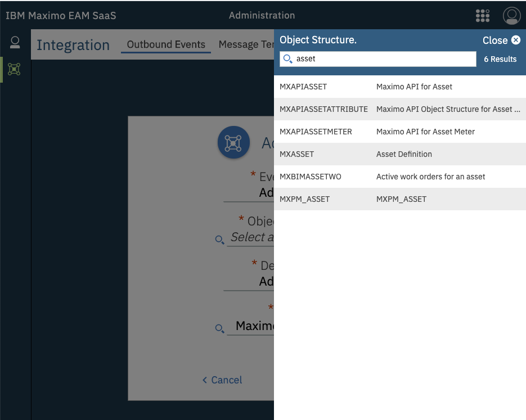526x420 pixels.
Task: Open the app switcher grid icon
Action: point(482,16)
